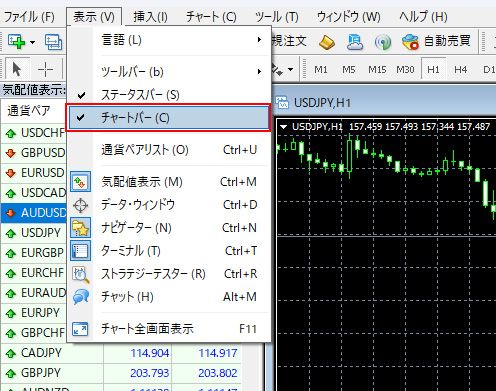Select the M30 timeframe
The height and width of the screenshot is (391, 496).
pyautogui.click(x=405, y=70)
